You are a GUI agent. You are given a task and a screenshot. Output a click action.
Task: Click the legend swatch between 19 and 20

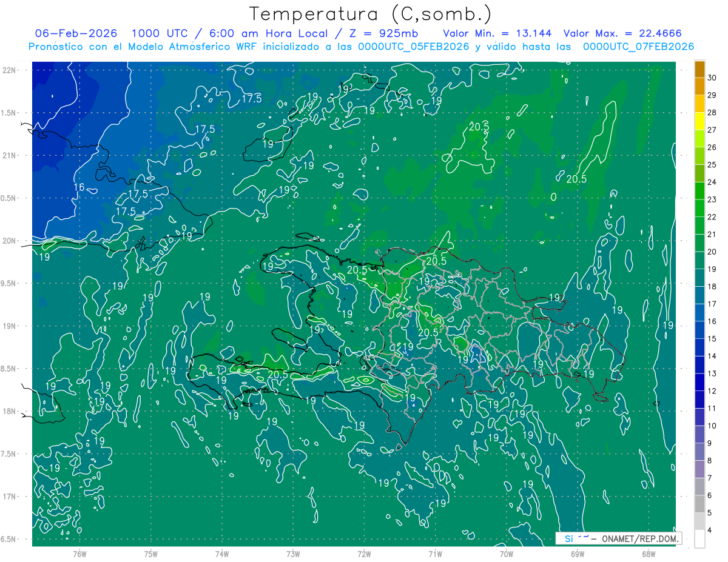[699, 261]
